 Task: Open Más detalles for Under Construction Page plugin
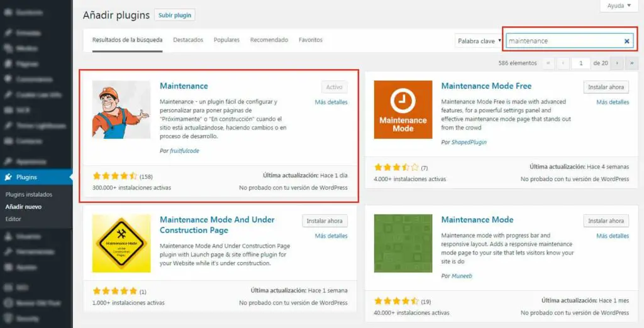(x=331, y=236)
